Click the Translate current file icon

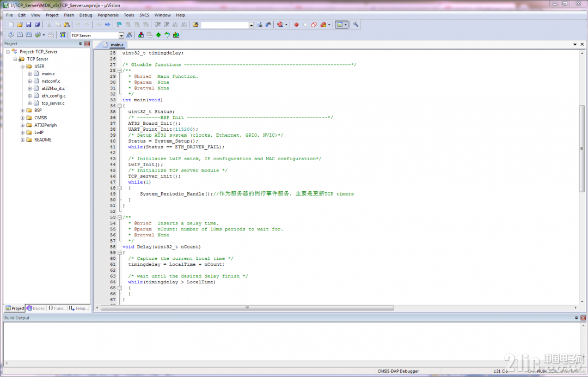(x=11, y=35)
